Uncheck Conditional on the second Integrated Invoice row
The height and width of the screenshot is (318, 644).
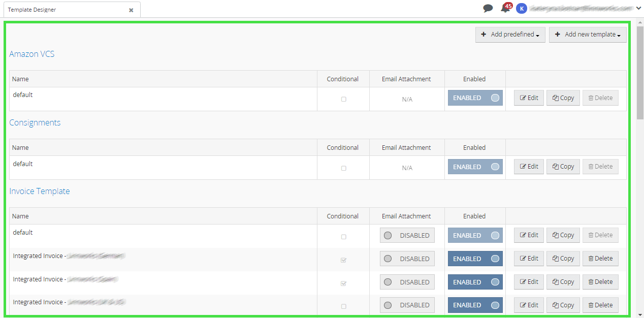[344, 283]
